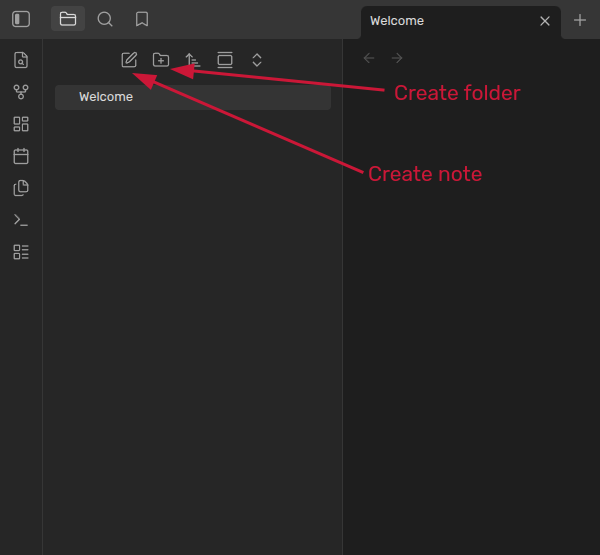Open the quick switcher ribbon icon

(x=21, y=60)
